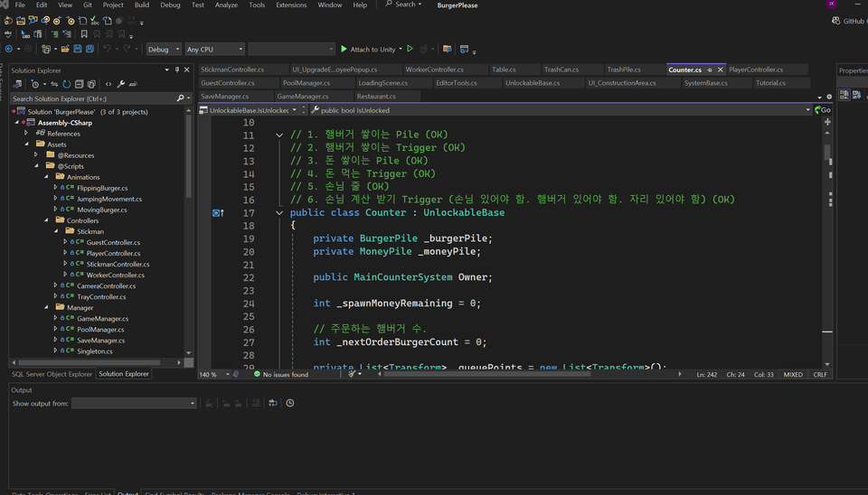Click the MIXED indentation indicator
Screen dimensions: 868x495
(x=793, y=375)
